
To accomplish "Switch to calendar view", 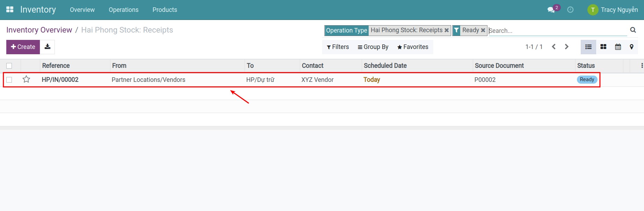I will [x=618, y=47].
